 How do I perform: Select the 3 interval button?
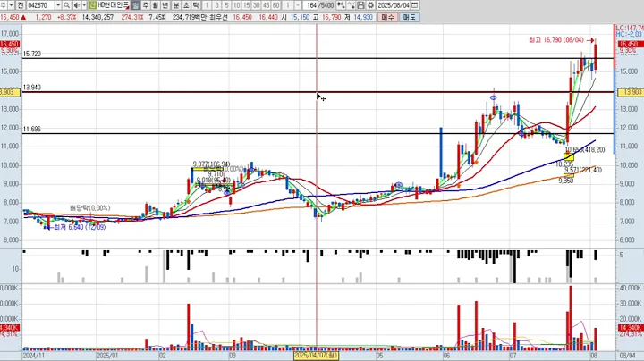click(x=216, y=5)
